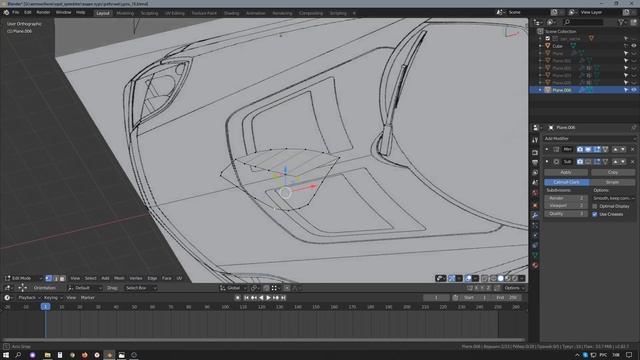This screenshot has height=360, width=640.
Task: Play the animation in reverse
Action: 261,298
